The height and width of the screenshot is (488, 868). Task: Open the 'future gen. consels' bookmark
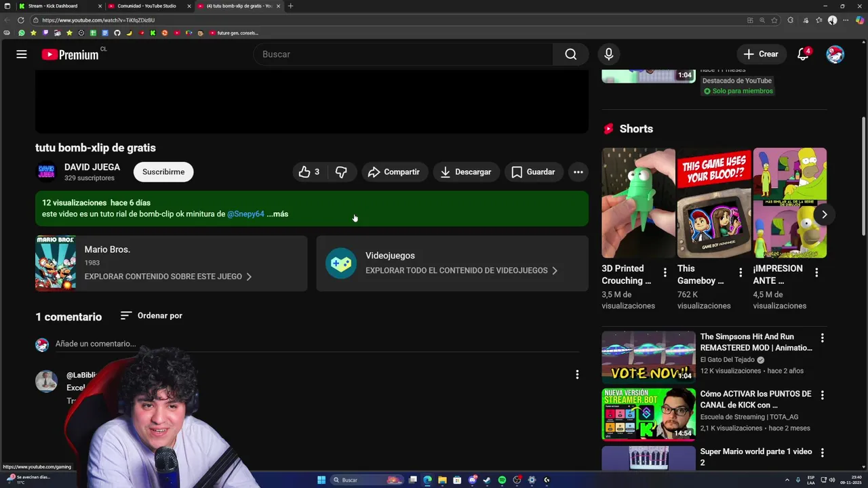tap(234, 33)
